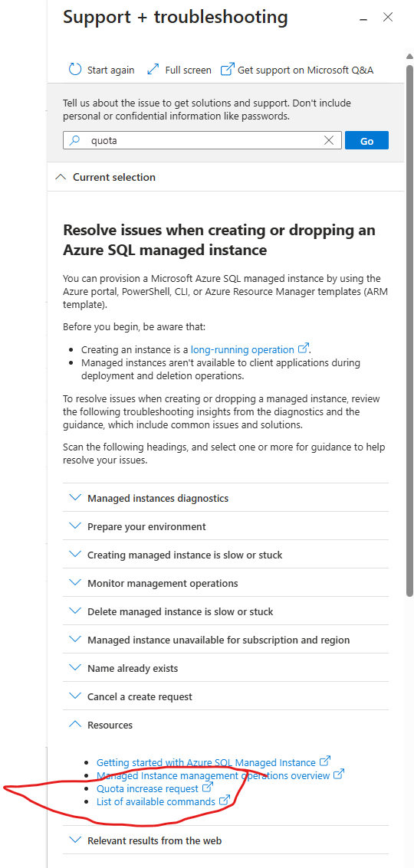The width and height of the screenshot is (414, 868).
Task: Click the magnifier icon in the search box
Action: [75, 141]
